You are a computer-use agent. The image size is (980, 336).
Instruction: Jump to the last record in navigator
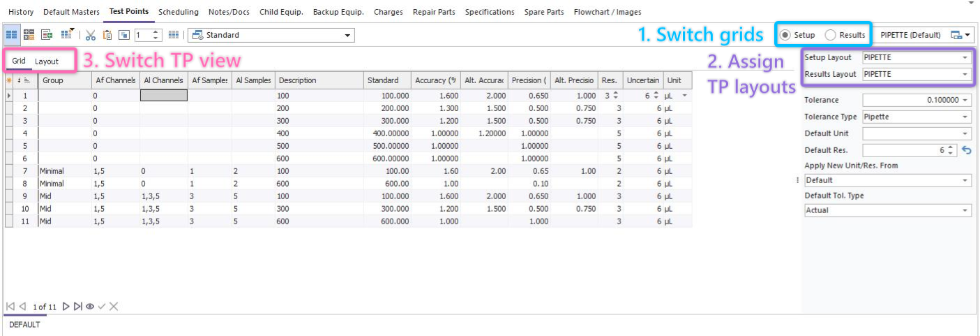click(x=77, y=307)
